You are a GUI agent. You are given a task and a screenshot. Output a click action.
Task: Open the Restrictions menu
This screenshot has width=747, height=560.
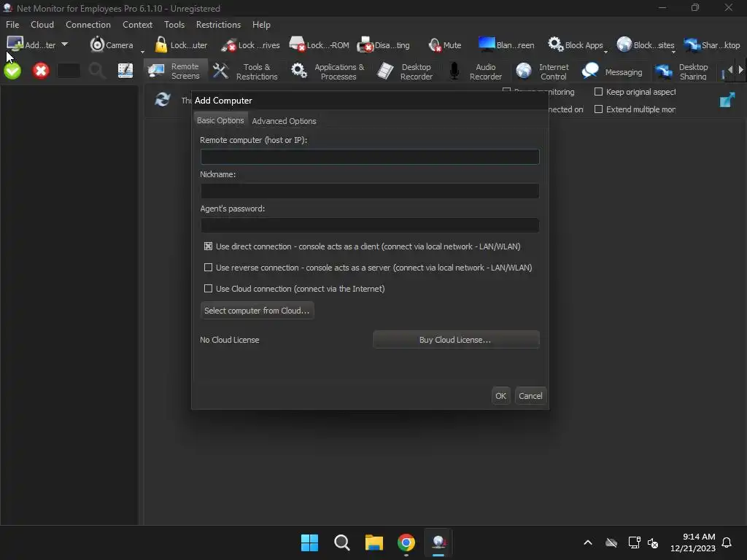coord(218,24)
